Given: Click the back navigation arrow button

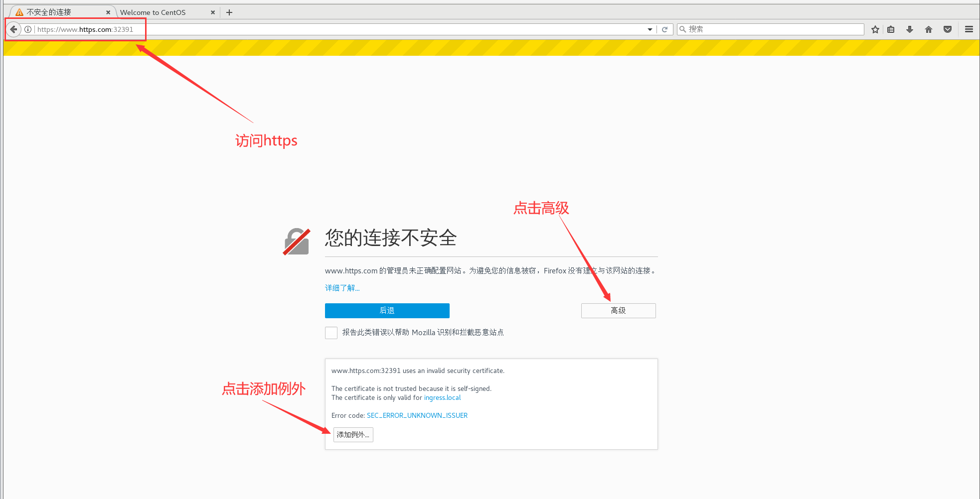Looking at the screenshot, I should [14, 29].
